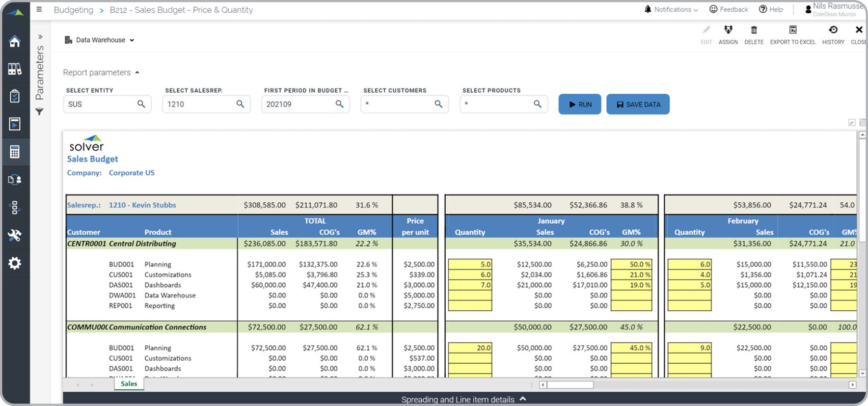Search icon in Select Entity field

tap(141, 104)
